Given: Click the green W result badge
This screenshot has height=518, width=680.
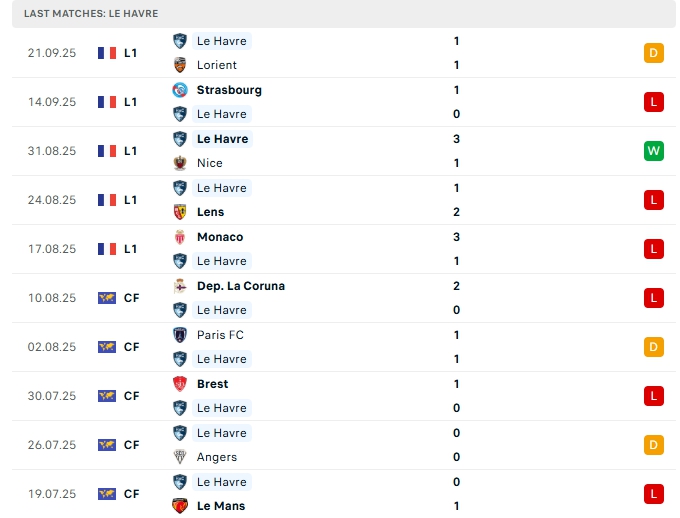Looking at the screenshot, I should [x=654, y=151].
